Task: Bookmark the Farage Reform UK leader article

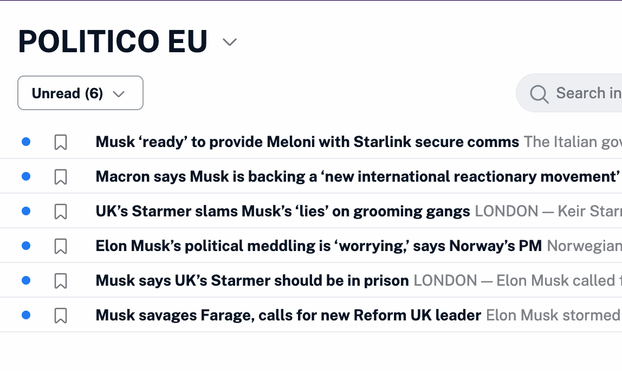Action: 60,316
